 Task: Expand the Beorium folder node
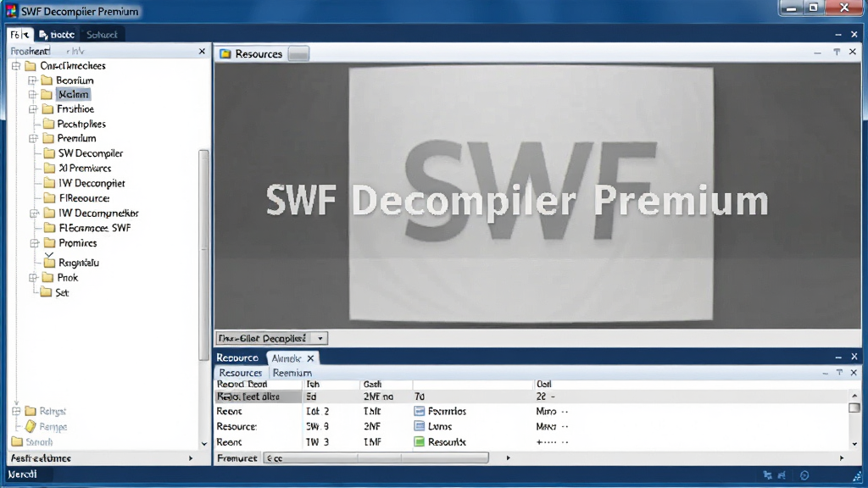coord(33,80)
